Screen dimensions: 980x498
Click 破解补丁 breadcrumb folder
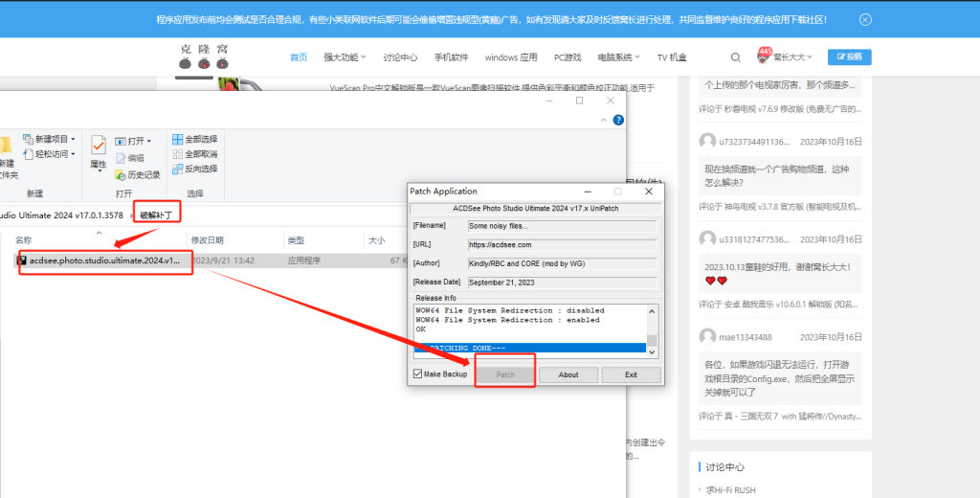(156, 215)
